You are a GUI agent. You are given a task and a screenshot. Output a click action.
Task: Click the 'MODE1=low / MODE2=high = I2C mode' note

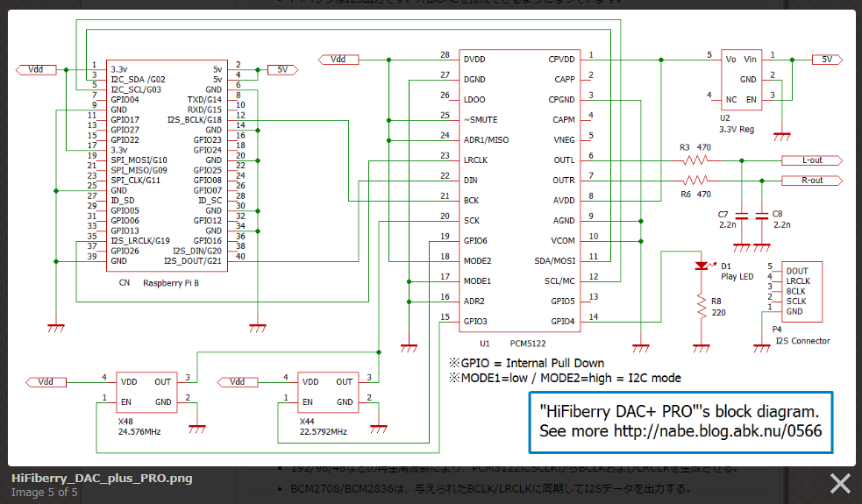click(565, 378)
